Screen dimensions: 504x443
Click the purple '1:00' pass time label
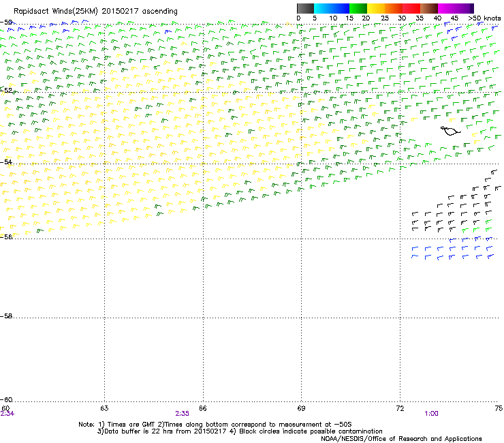click(431, 414)
